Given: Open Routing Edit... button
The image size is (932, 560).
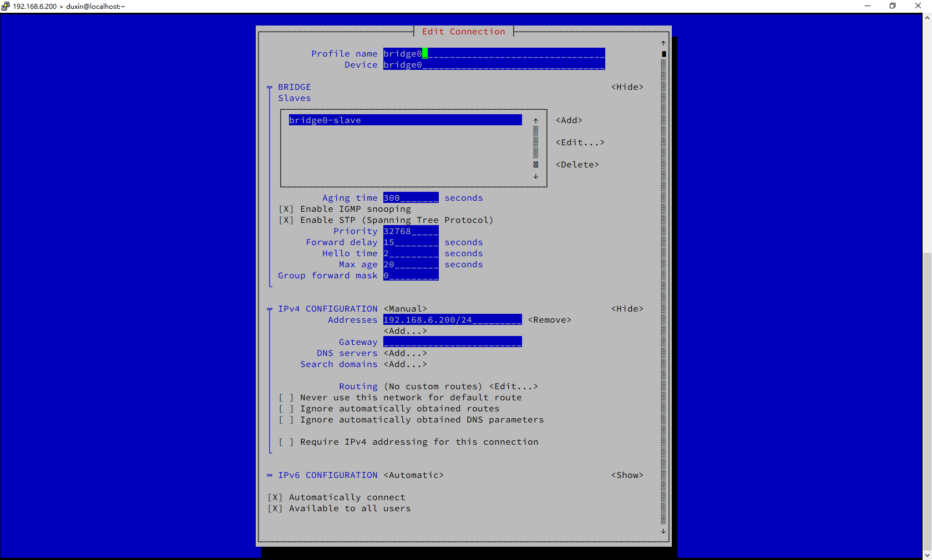Looking at the screenshot, I should 514,386.
